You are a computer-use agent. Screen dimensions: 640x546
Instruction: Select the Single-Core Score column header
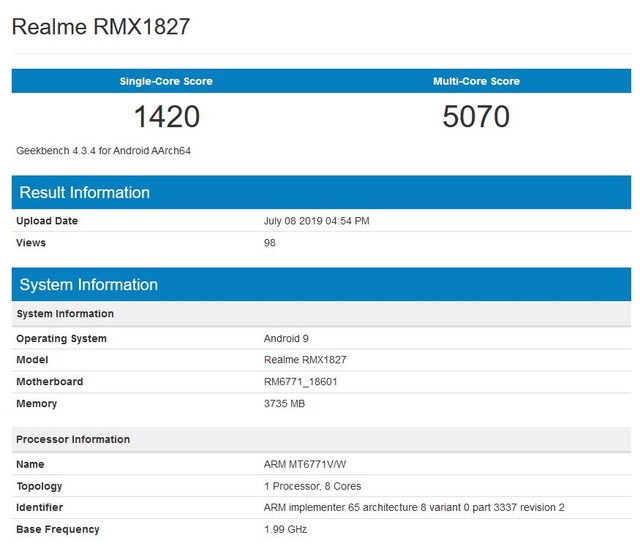click(166, 81)
